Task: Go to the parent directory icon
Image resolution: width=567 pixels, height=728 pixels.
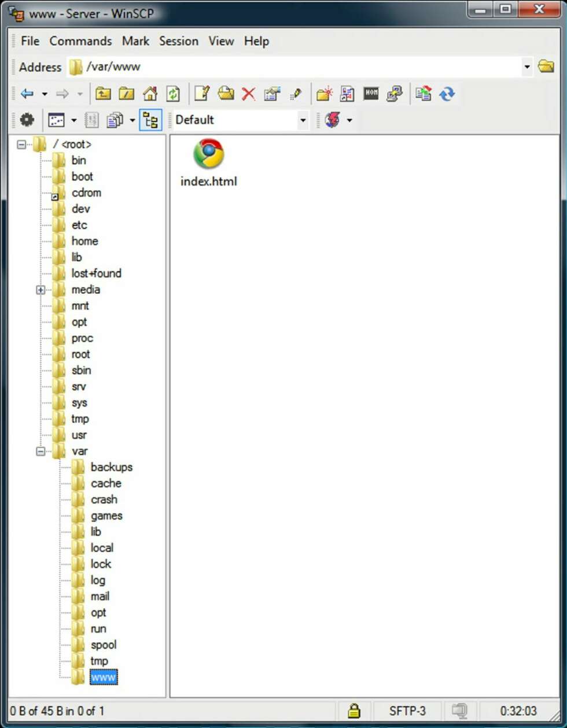Action: [x=103, y=94]
